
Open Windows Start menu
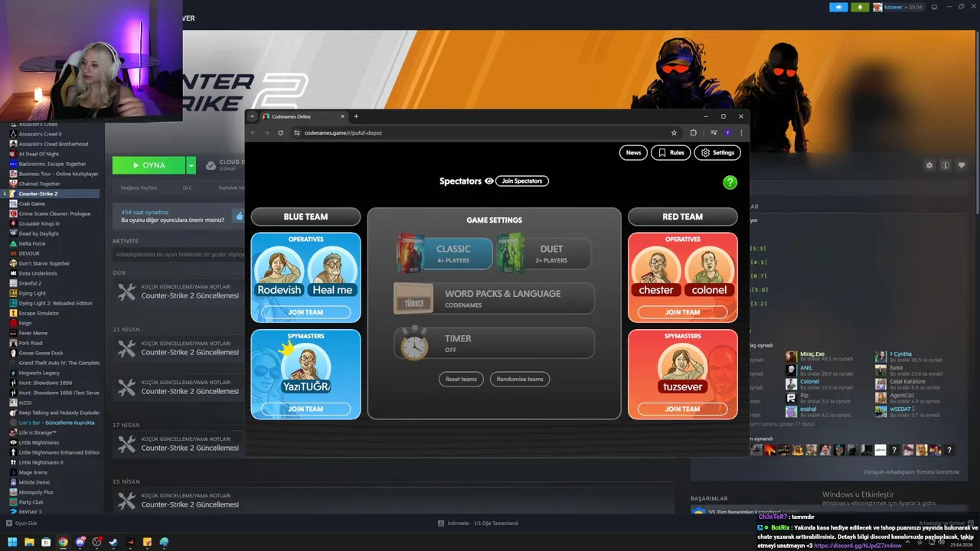point(12,542)
